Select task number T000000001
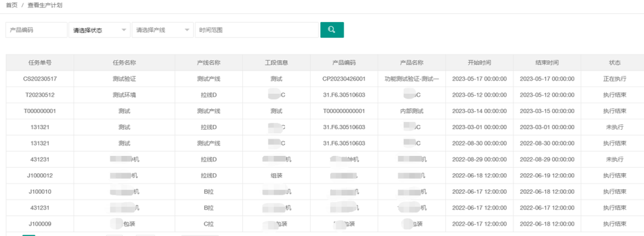Viewport: 644px width, 236px height. [40, 111]
